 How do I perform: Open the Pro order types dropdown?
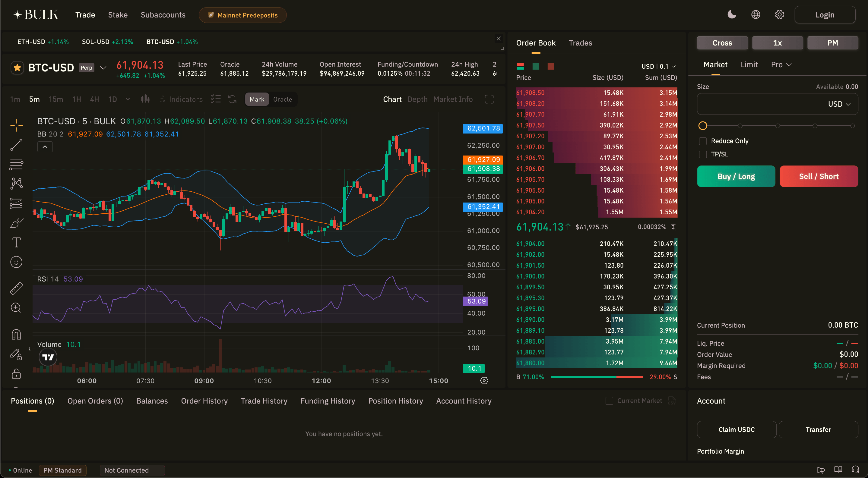[x=781, y=64]
